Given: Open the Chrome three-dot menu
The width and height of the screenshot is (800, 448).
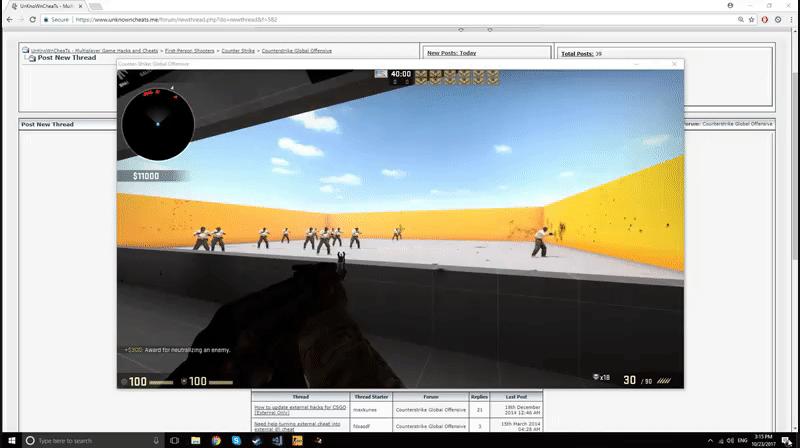Looking at the screenshot, I should click(x=791, y=19).
